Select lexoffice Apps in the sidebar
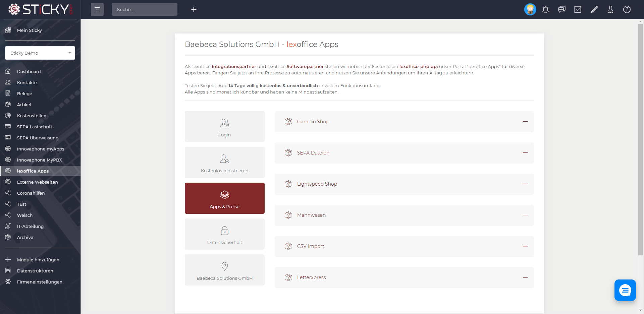This screenshot has height=314, width=644. (x=40, y=171)
